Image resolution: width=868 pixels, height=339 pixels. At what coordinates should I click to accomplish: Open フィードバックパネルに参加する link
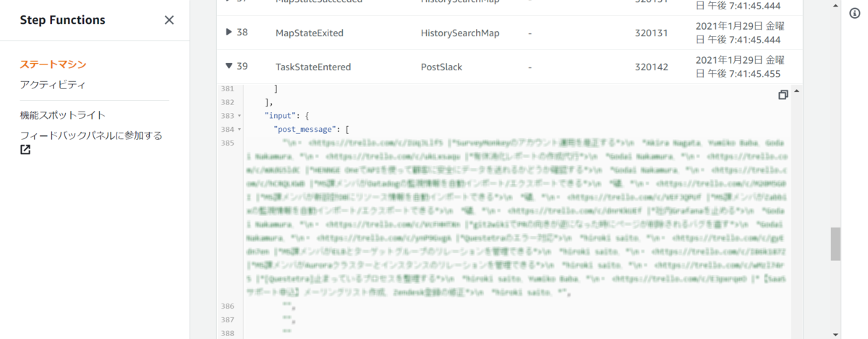pos(91,135)
